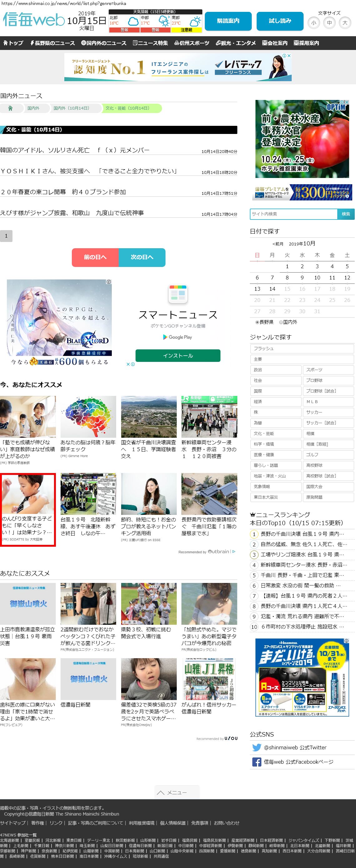Screen dimensions: 356x868
Task: Open トップ in navigation bar
Action: point(13,43)
